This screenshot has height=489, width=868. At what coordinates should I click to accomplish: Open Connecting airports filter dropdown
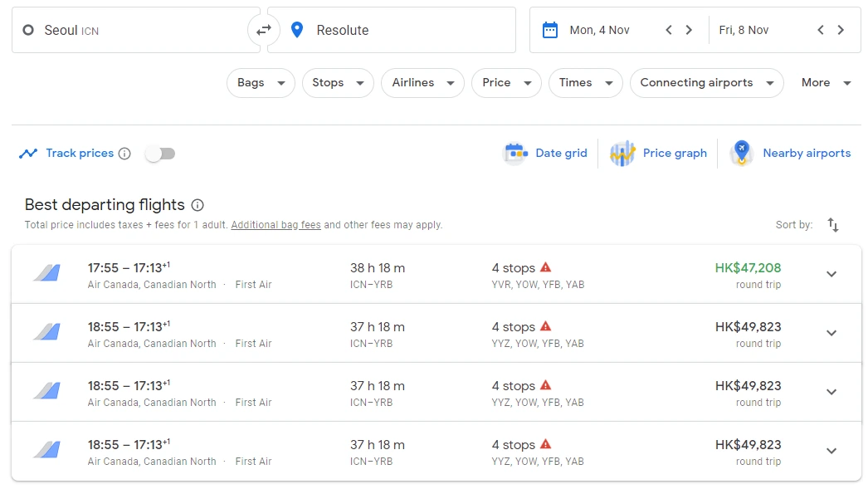706,83
